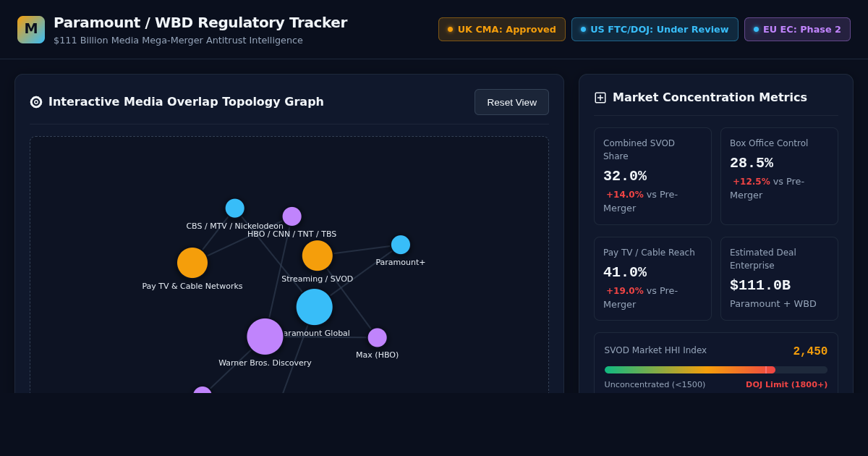Click the Reset View button
Image resolution: width=868 pixels, height=456 pixels.
(511, 102)
